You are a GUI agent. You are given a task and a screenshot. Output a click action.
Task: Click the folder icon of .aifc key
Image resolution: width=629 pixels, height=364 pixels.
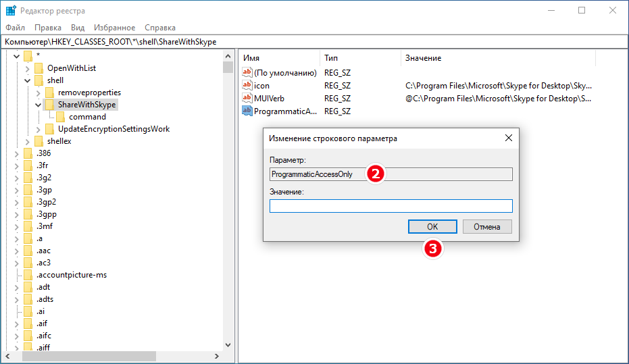[28, 336]
